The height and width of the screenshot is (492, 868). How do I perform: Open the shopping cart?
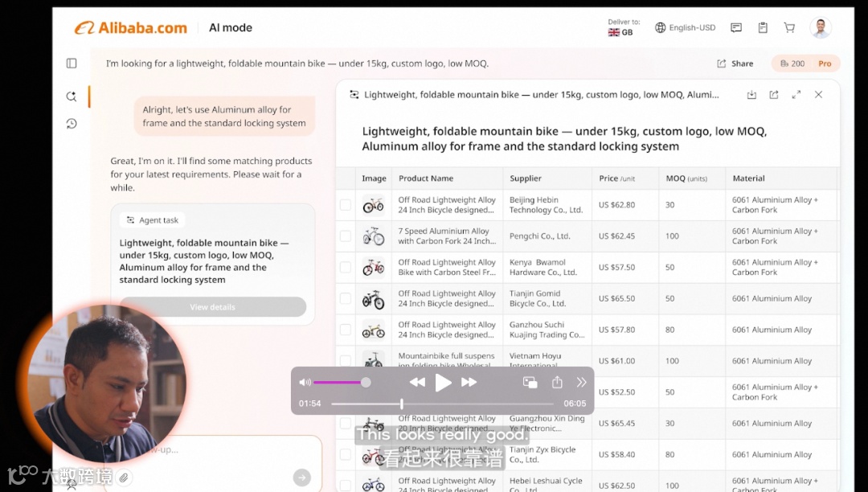point(789,27)
